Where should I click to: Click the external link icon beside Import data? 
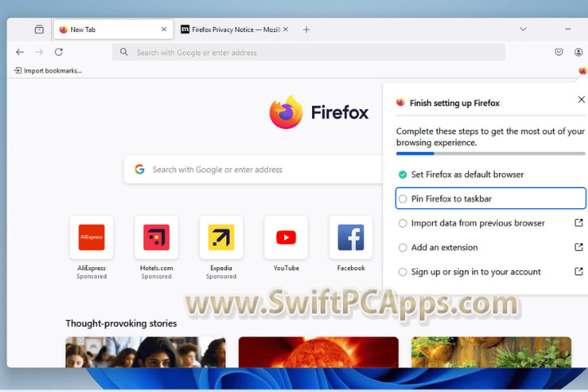(x=579, y=223)
